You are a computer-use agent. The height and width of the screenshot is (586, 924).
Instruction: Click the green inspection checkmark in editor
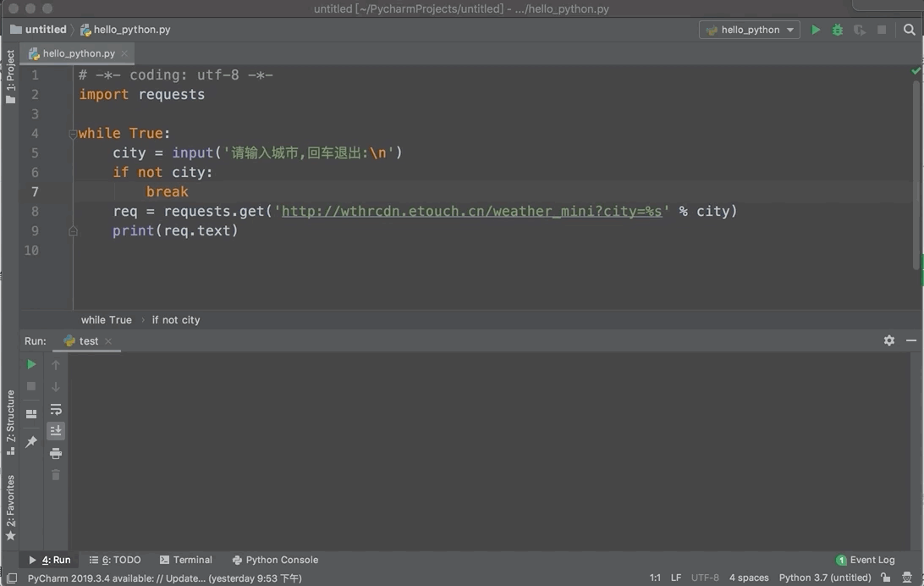coord(916,71)
